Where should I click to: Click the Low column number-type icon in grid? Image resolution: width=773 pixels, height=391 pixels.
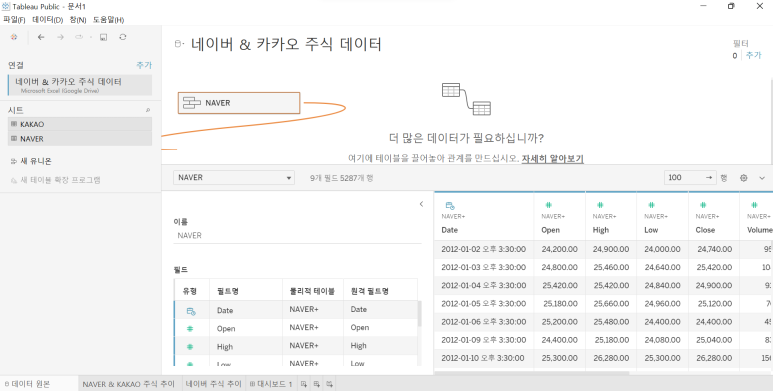(x=651, y=205)
